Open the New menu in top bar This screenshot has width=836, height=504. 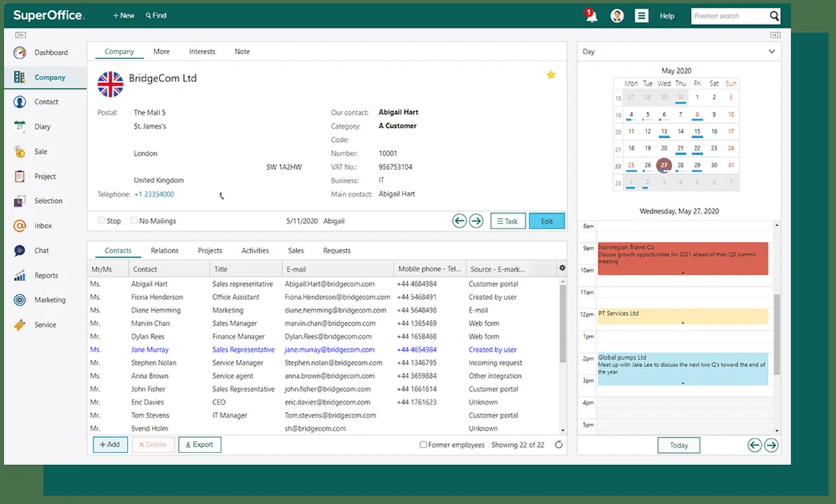pyautogui.click(x=123, y=15)
